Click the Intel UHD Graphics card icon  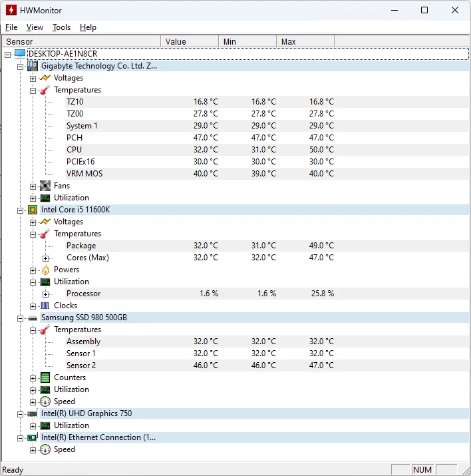[x=33, y=413]
